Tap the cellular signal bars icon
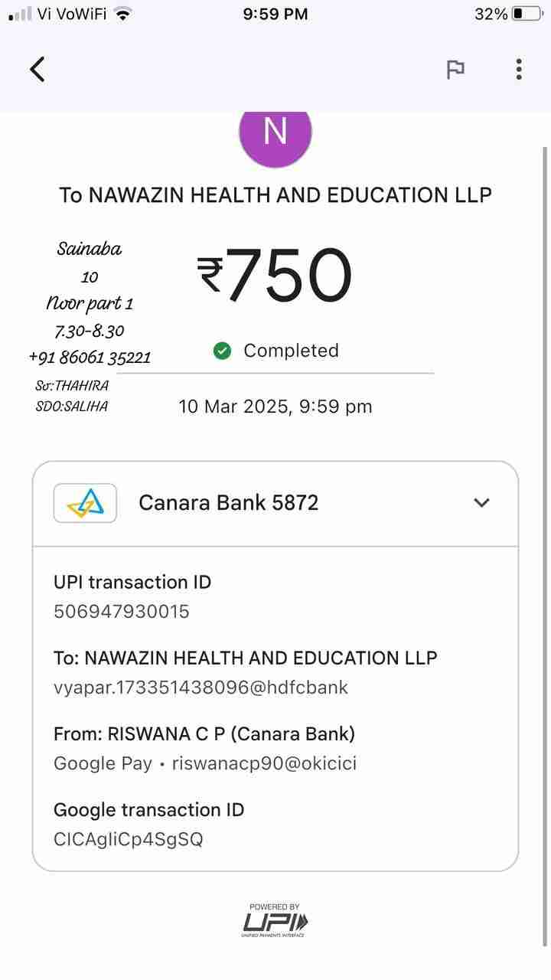This screenshot has width=551, height=980. point(21,14)
